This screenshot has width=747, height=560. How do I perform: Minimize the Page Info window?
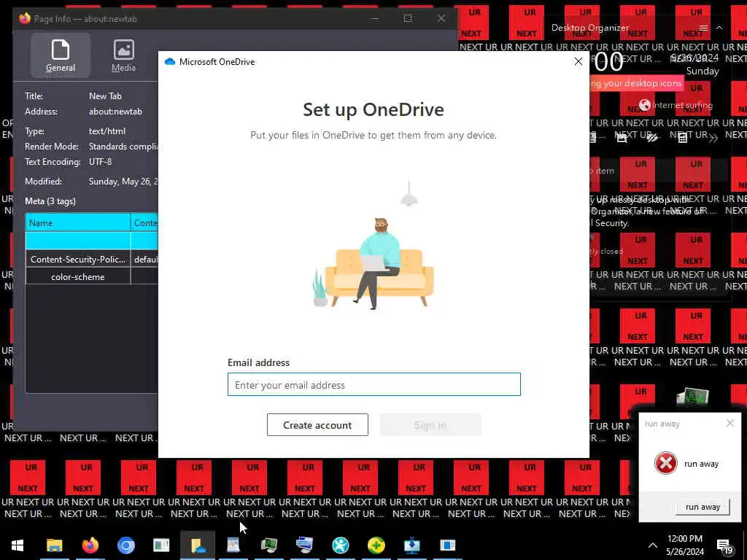point(375,18)
